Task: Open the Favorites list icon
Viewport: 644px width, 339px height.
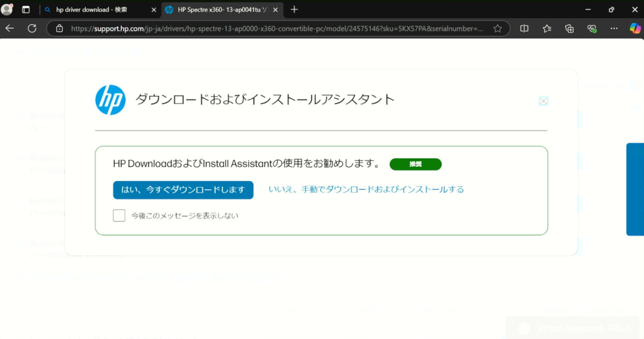Action: coord(547,28)
